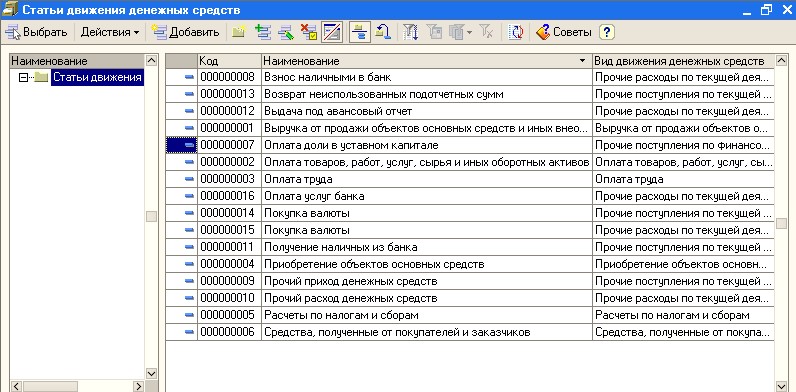Image resolution: width=796 pixels, height=392 pixels.
Task: Restore down the Статьи движения денежных средств window
Action: pyautogui.click(x=766, y=10)
